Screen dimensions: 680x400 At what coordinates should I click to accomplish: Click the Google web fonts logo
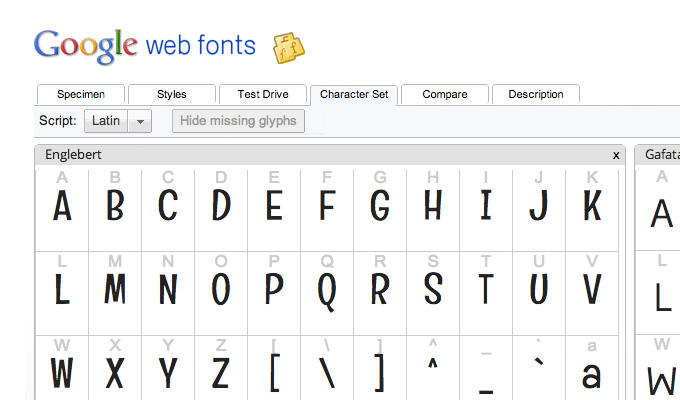coord(145,46)
